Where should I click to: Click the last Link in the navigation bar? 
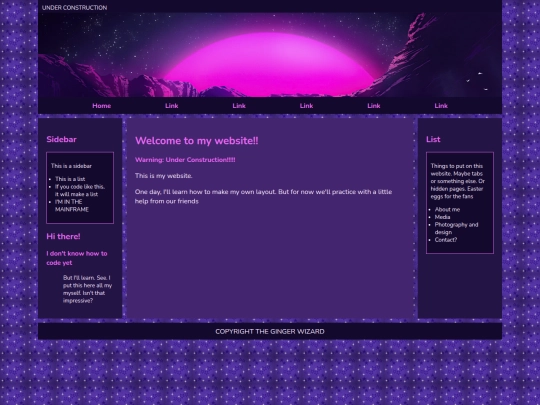(x=441, y=106)
